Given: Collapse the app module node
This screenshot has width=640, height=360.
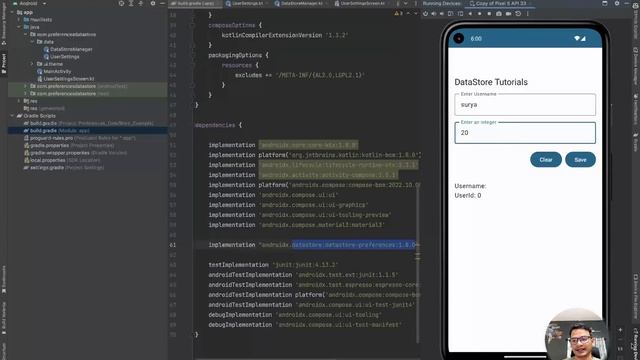Looking at the screenshot, I should pyautogui.click(x=12, y=12).
